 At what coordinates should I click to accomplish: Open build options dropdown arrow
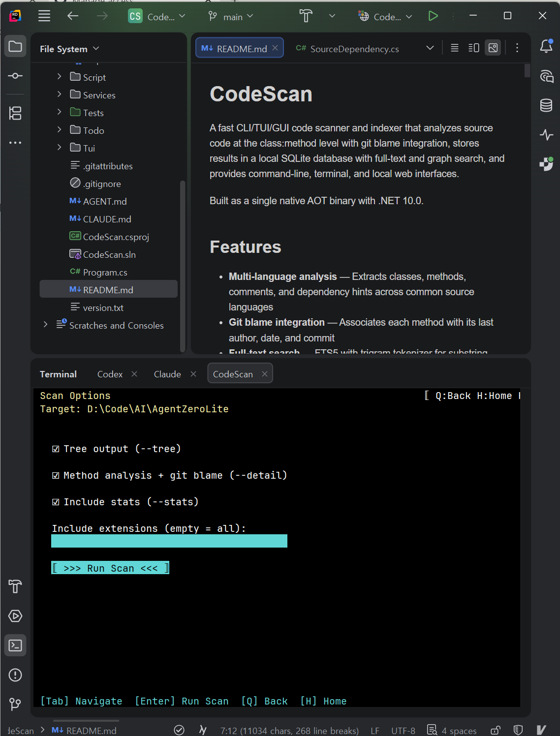click(x=332, y=16)
